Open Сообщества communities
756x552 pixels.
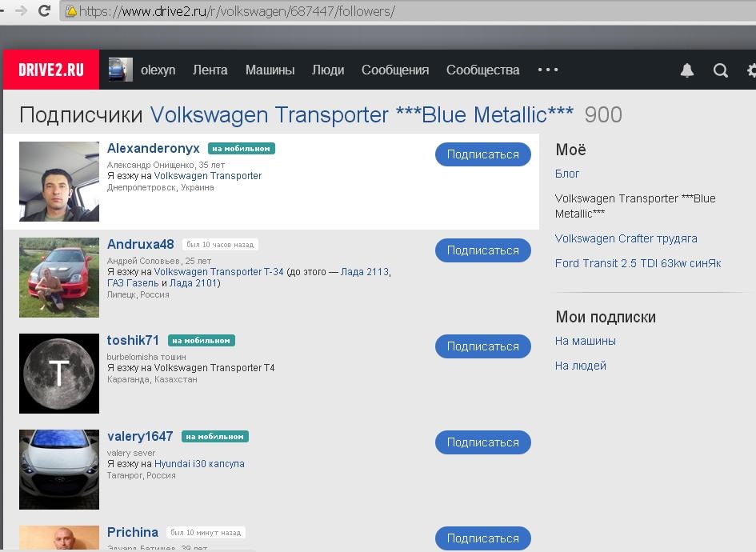pos(482,70)
